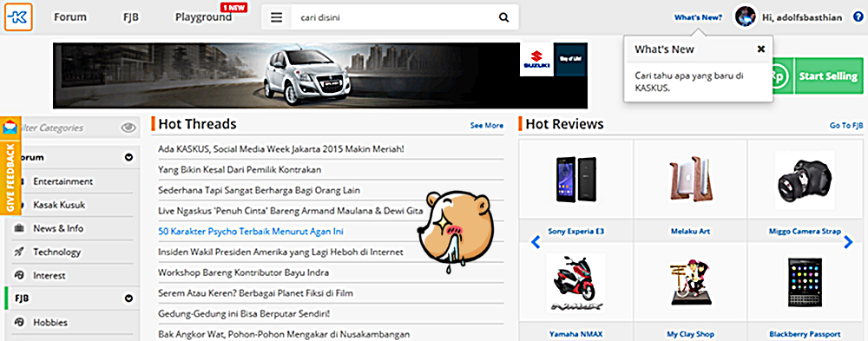The height and width of the screenshot is (341, 868).
Task: Click the adolfsbasthian profile avatar
Action: (745, 17)
